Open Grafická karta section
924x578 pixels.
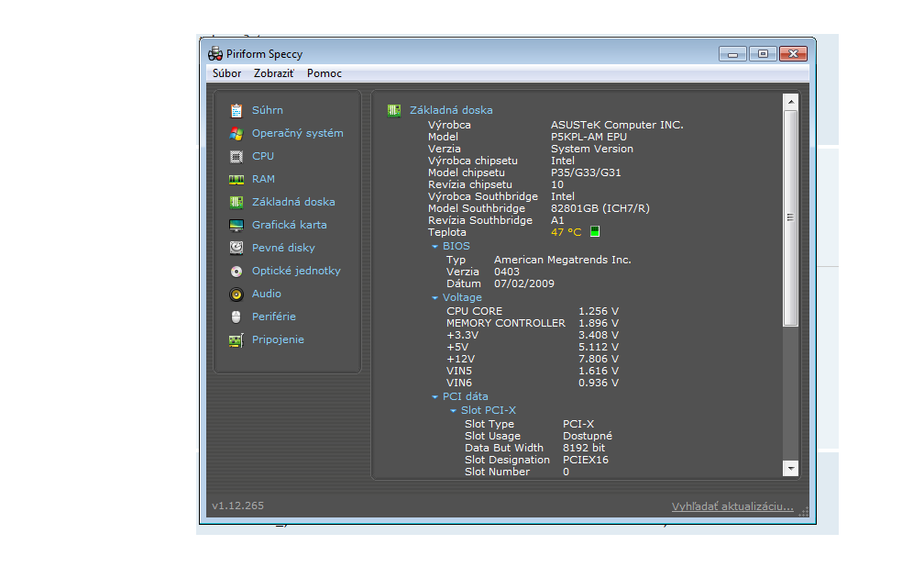pyautogui.click(x=290, y=225)
